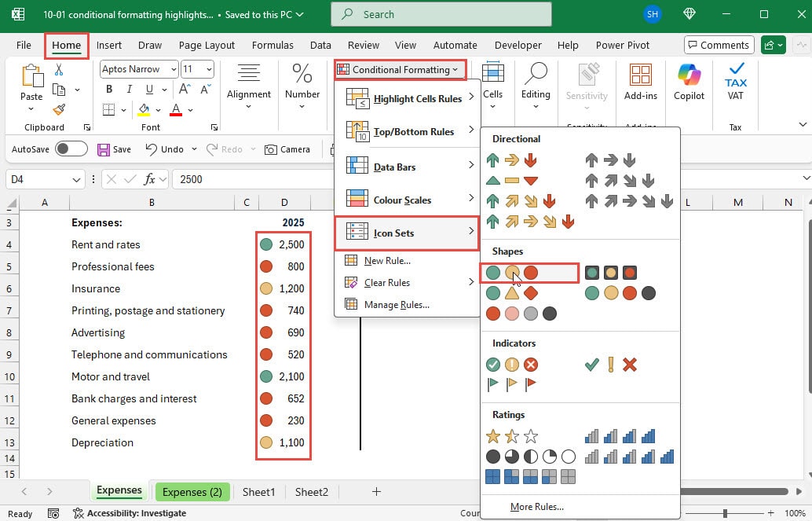Click inside the formula bar

[236, 179]
